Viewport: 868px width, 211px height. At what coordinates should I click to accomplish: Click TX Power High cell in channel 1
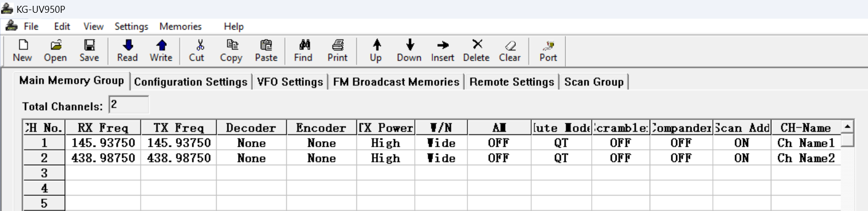coord(386,142)
